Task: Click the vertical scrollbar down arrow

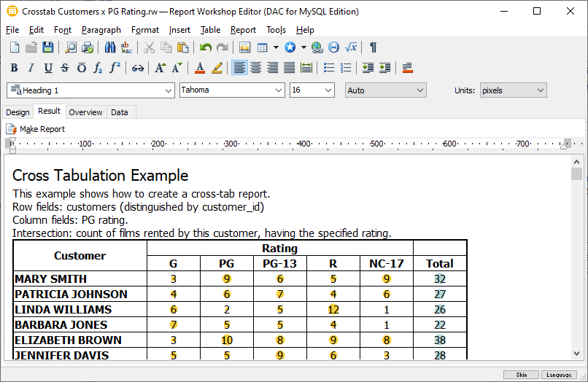Action: (577, 352)
